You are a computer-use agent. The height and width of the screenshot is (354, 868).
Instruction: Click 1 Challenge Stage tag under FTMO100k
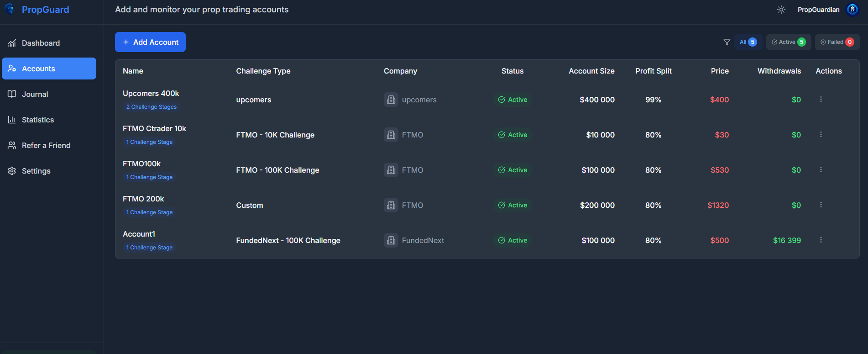tap(149, 177)
